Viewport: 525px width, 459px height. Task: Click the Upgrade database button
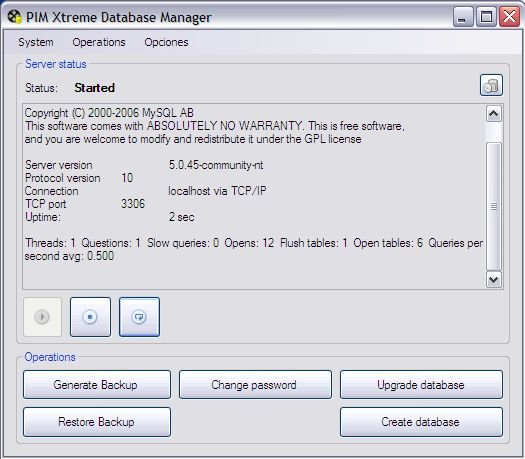click(x=421, y=384)
